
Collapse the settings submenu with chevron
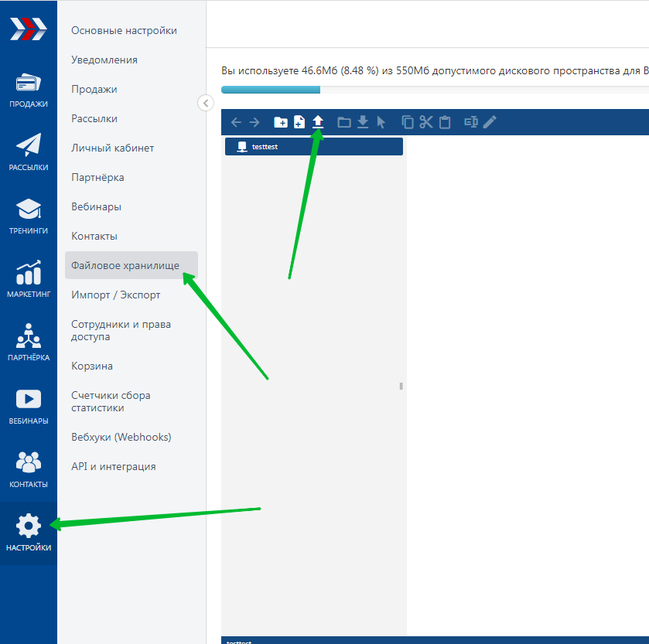tap(205, 103)
